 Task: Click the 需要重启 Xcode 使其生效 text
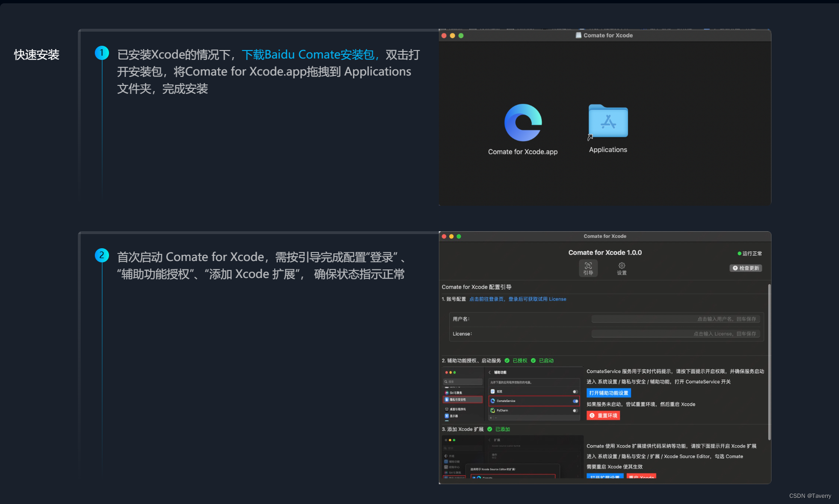pyautogui.click(x=614, y=467)
